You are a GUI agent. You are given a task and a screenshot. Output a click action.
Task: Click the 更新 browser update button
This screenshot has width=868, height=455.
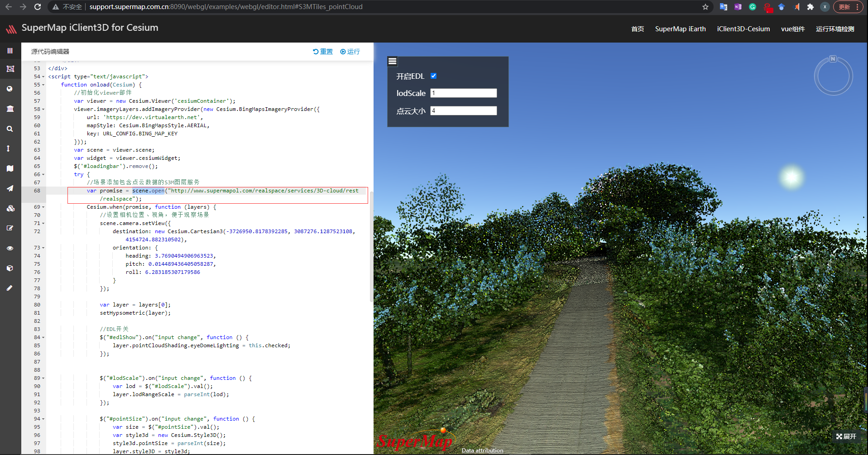coord(848,7)
